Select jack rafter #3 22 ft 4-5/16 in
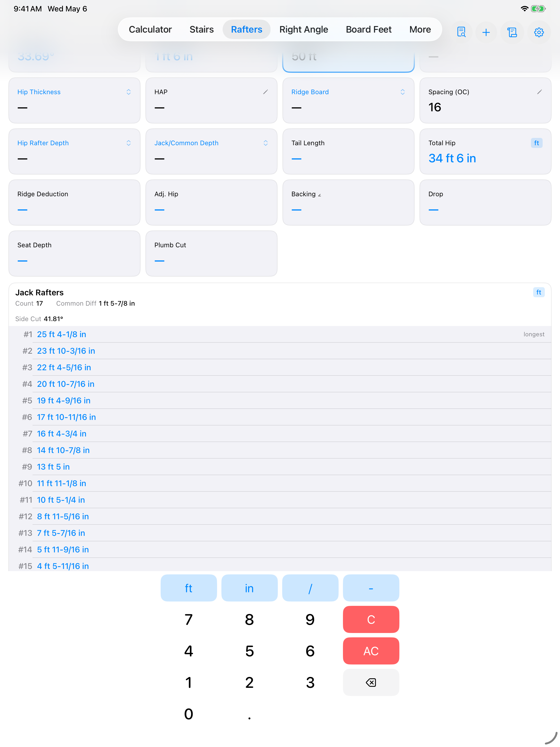This screenshot has width=560, height=747. coord(280,367)
